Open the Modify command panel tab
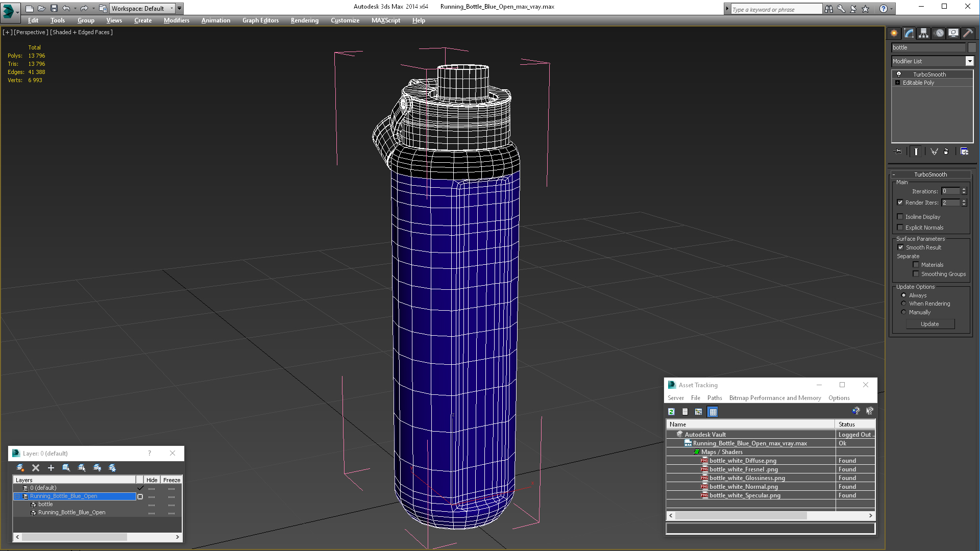 909,33
